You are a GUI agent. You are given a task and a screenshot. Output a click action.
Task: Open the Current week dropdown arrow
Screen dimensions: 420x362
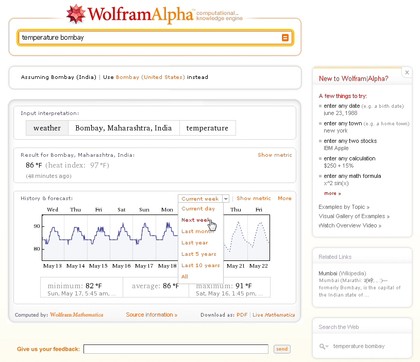226,199
